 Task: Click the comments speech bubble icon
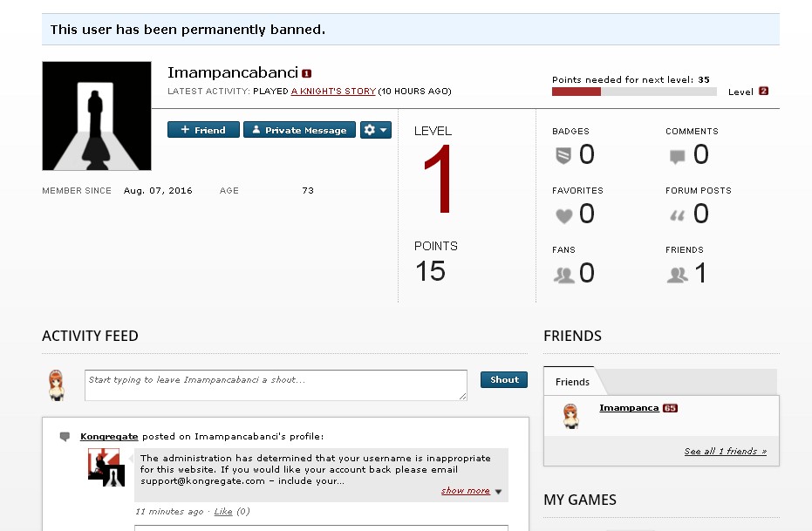click(x=677, y=157)
